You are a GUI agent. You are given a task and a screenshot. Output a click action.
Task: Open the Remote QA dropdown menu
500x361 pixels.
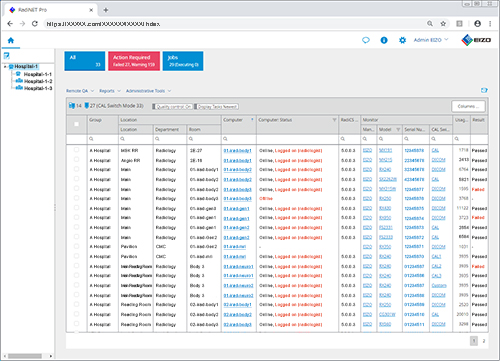tap(80, 91)
